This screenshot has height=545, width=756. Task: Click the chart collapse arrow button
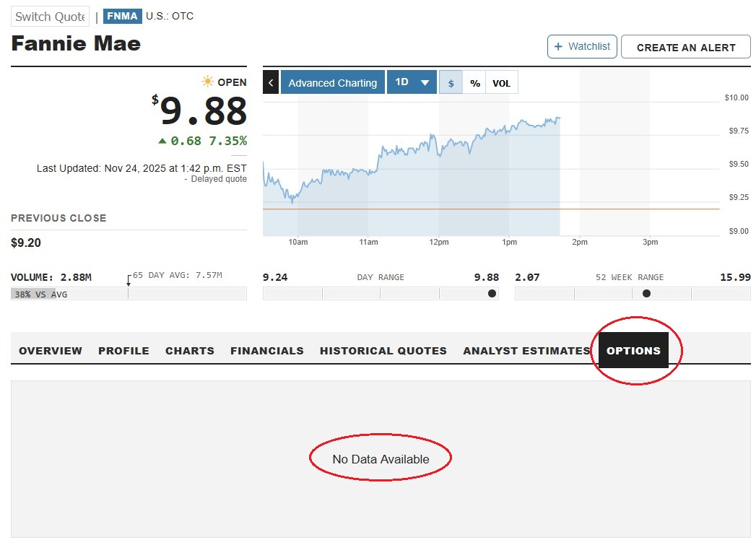click(x=271, y=82)
